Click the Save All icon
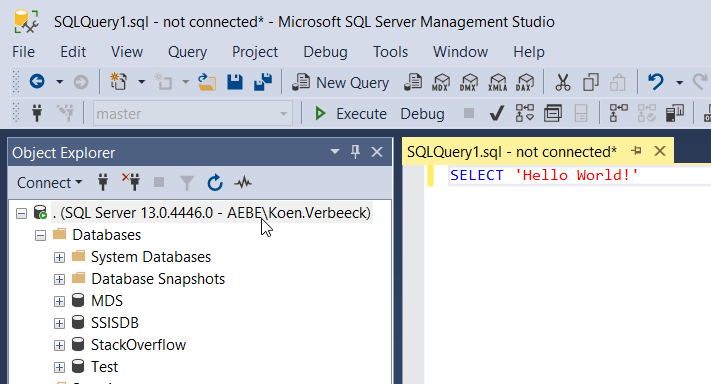711x384 pixels. 263,82
